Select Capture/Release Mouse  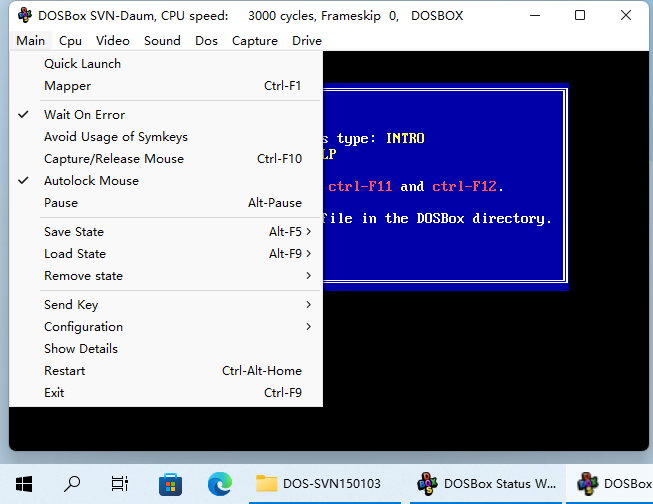pos(166,159)
